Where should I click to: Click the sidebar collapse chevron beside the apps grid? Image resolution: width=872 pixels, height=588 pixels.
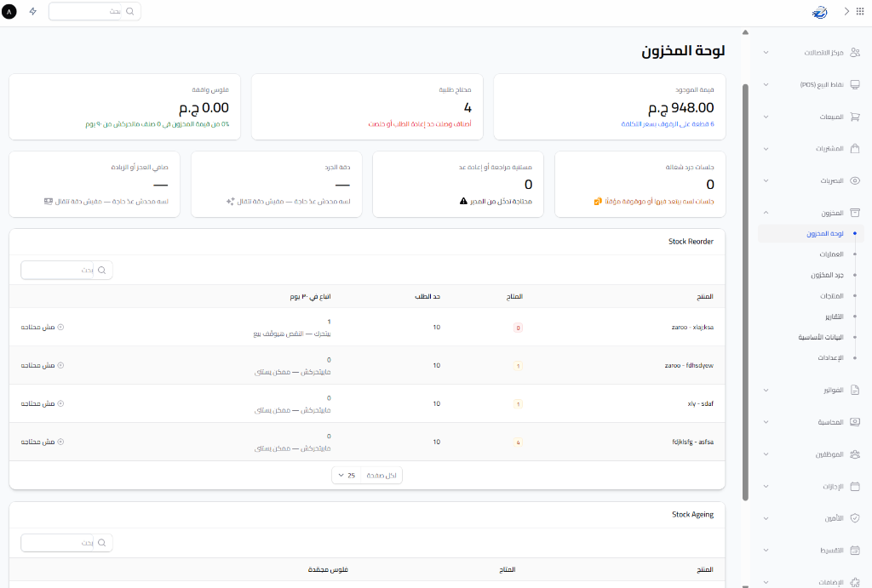tap(846, 11)
